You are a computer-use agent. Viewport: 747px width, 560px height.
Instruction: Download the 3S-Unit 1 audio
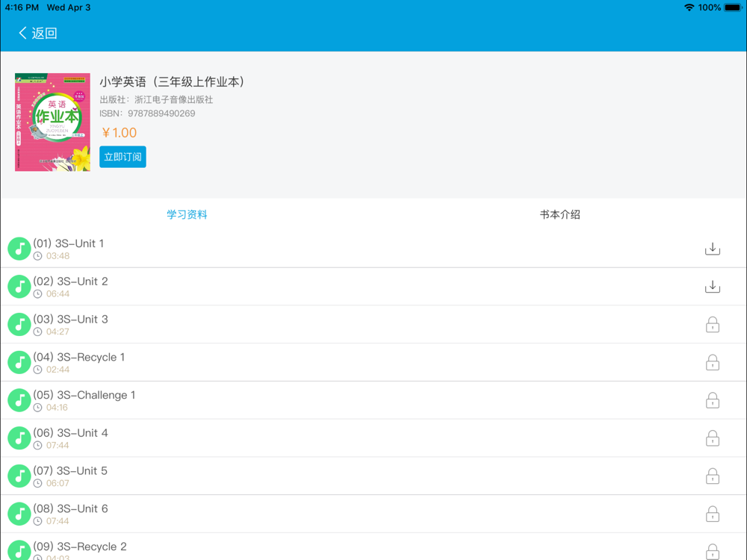(712, 249)
